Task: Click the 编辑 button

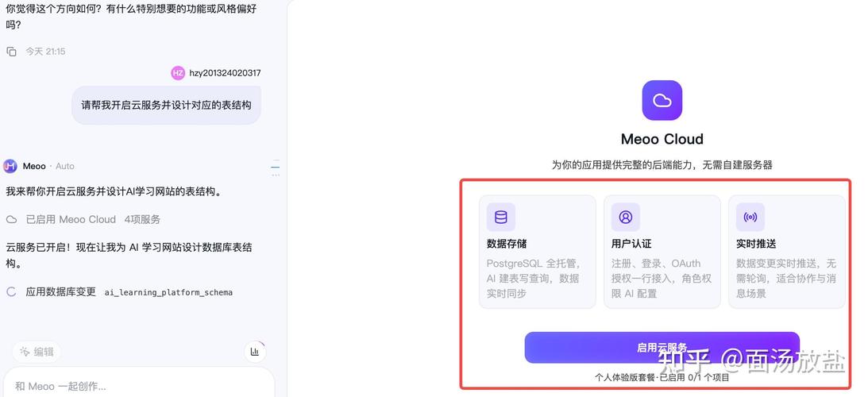Action: click(37, 352)
